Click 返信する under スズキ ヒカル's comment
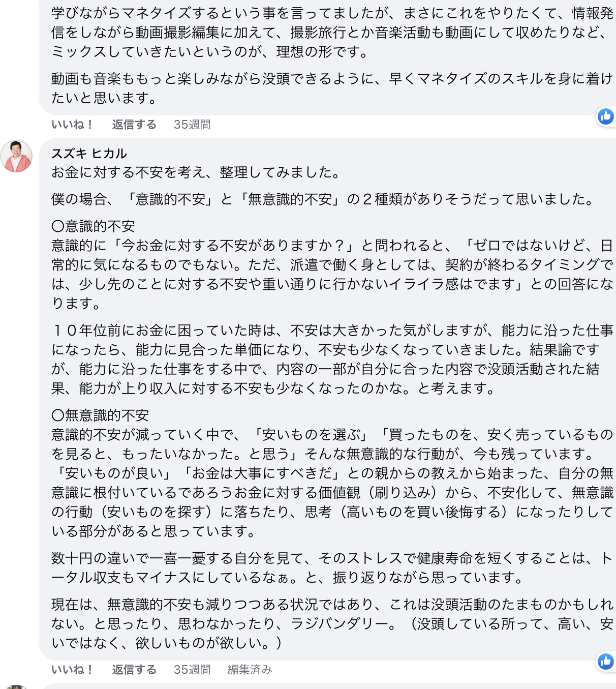 (x=134, y=670)
